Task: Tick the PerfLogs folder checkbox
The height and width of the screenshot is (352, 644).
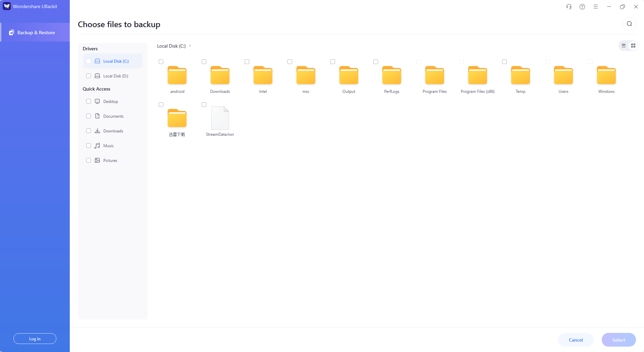Action: coord(376,62)
